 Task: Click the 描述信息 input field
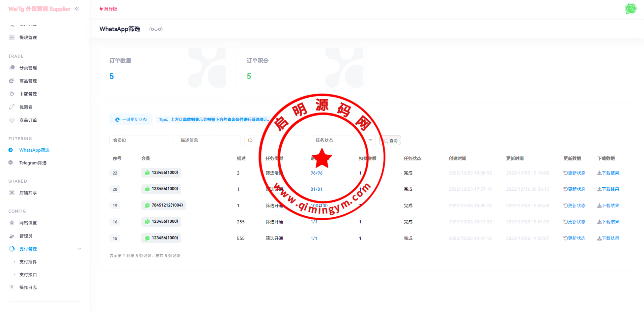click(x=208, y=140)
